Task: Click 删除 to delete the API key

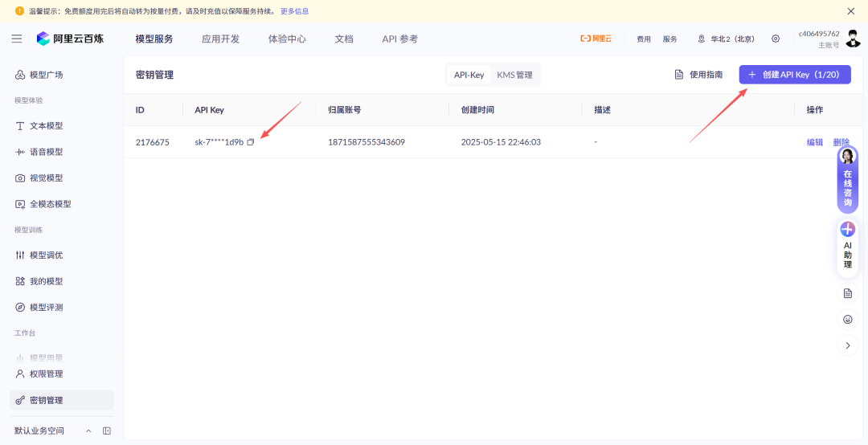Action: (x=841, y=142)
